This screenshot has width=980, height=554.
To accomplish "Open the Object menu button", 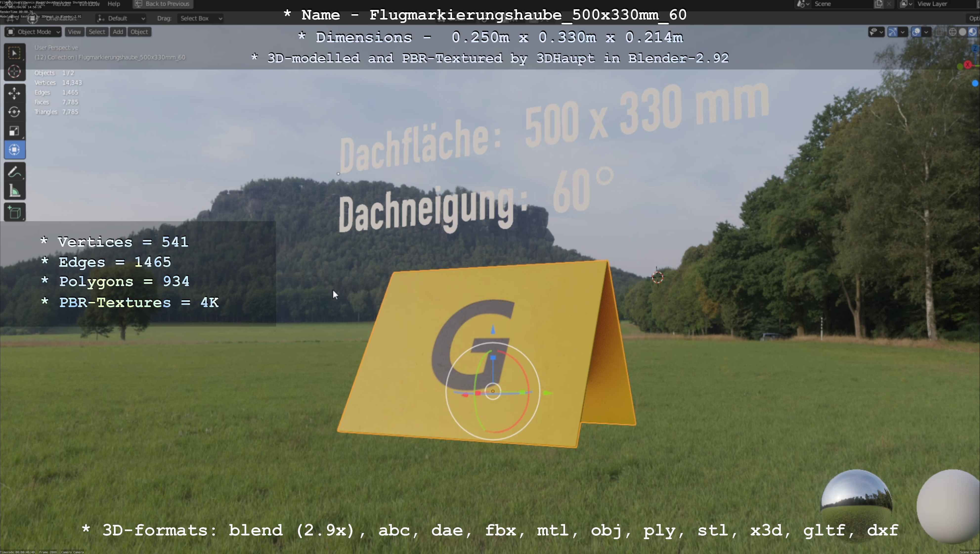I will coord(139,32).
